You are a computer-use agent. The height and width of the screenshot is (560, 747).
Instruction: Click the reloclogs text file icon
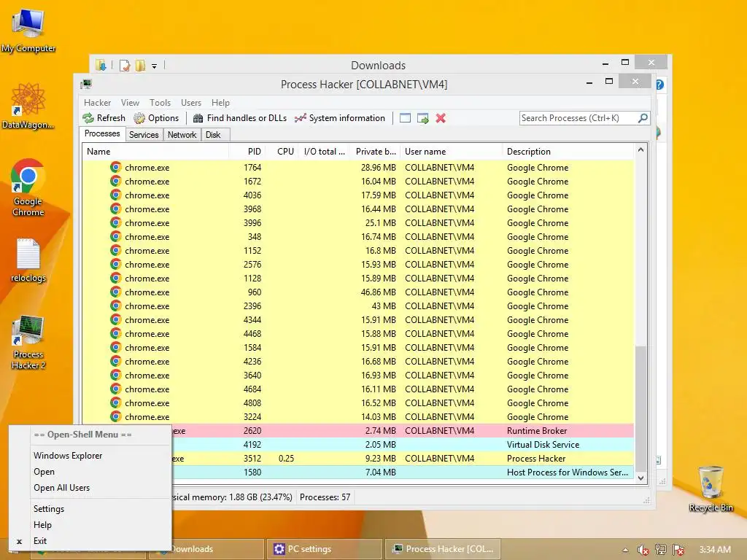tap(28, 260)
